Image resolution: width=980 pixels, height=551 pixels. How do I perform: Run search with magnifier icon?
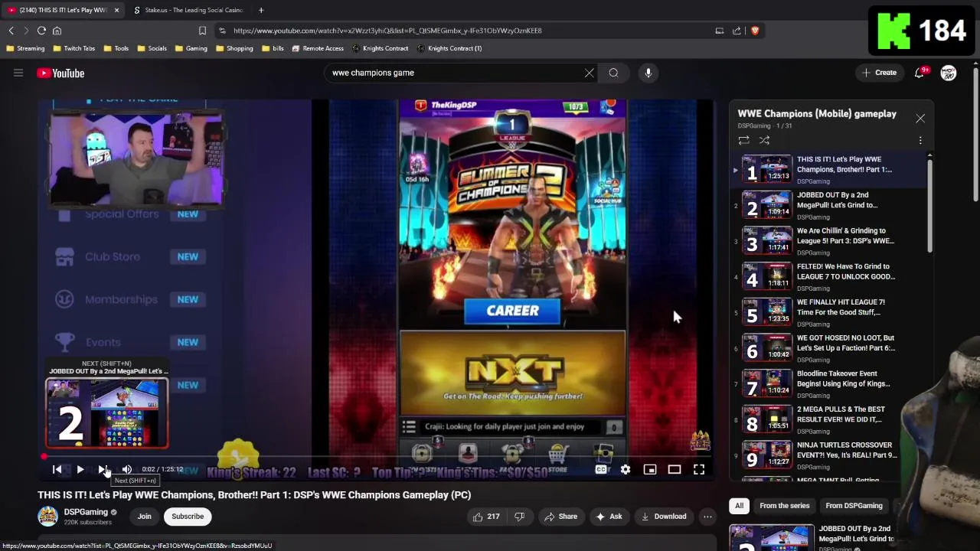(613, 73)
